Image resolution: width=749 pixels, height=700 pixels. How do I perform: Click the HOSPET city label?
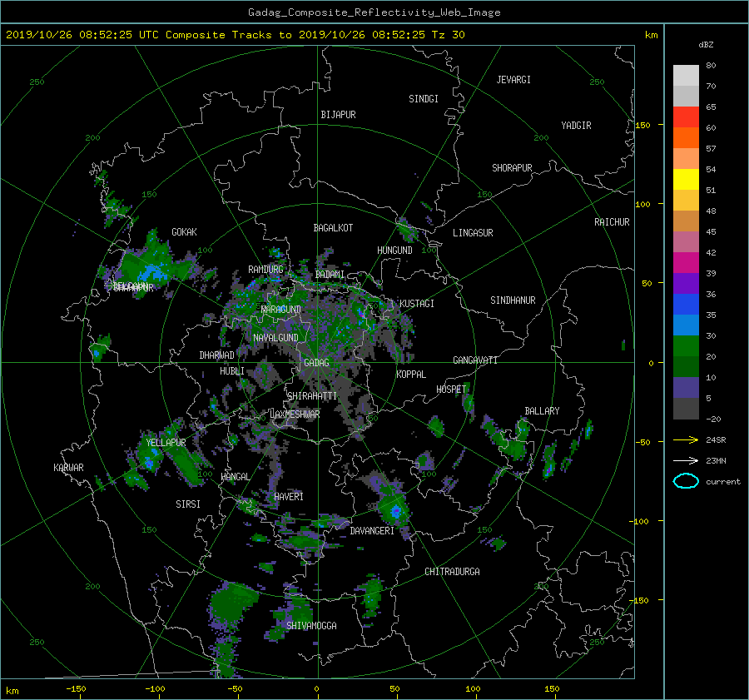(451, 390)
